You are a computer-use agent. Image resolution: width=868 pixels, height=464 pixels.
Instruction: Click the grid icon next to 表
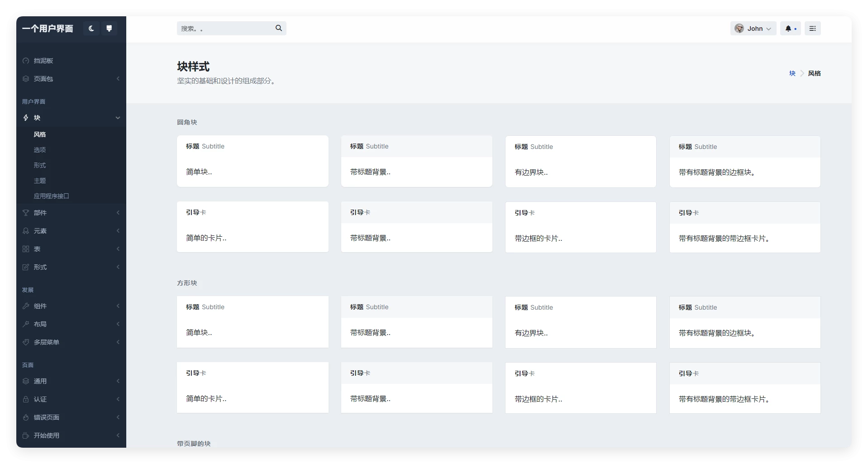tap(26, 249)
